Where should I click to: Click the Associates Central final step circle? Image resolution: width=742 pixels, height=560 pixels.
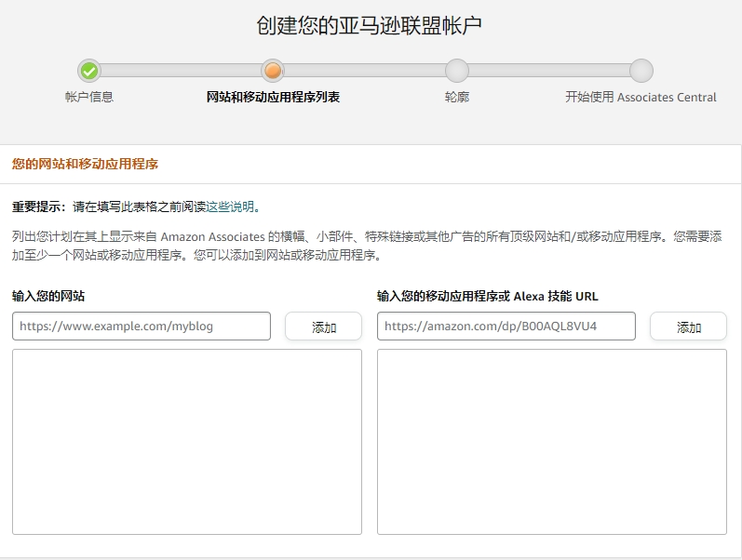pyautogui.click(x=641, y=71)
